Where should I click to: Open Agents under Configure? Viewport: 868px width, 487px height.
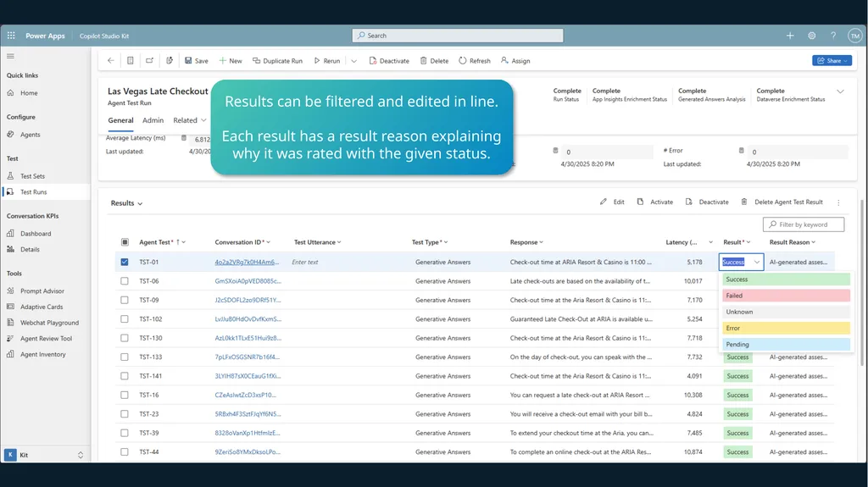30,135
